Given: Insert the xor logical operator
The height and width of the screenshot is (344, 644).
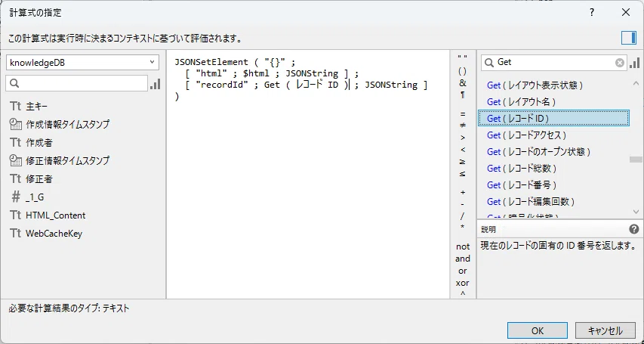Looking at the screenshot, I should click(463, 283).
